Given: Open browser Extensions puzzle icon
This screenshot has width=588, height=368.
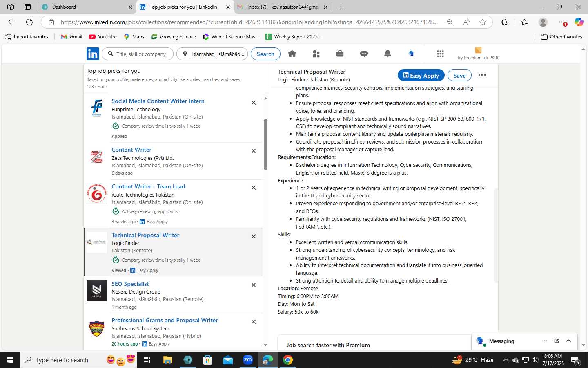Looking at the screenshot, I should [x=505, y=22].
